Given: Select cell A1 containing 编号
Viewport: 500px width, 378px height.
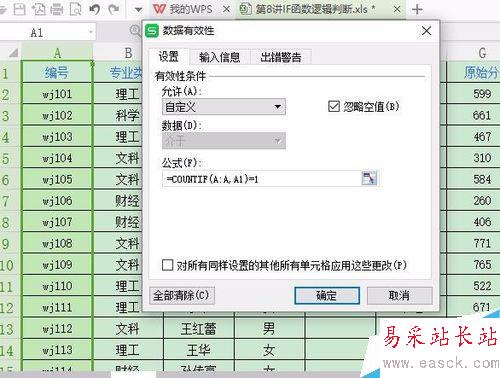Looking at the screenshot, I should (x=57, y=72).
